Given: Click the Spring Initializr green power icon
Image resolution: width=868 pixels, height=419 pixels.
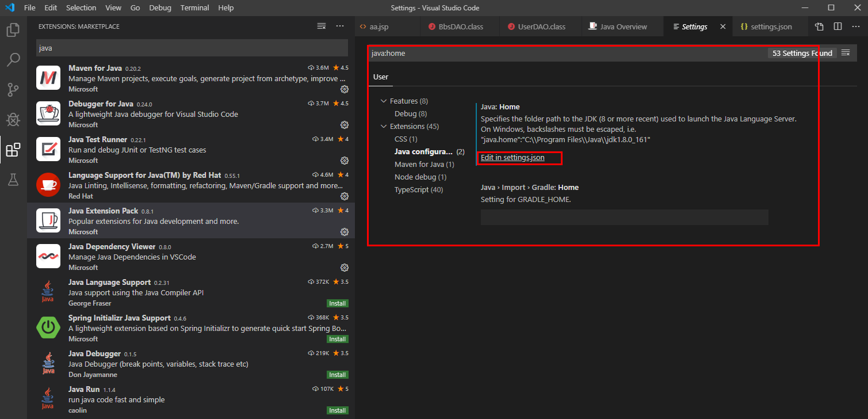Looking at the screenshot, I should pyautogui.click(x=48, y=327).
